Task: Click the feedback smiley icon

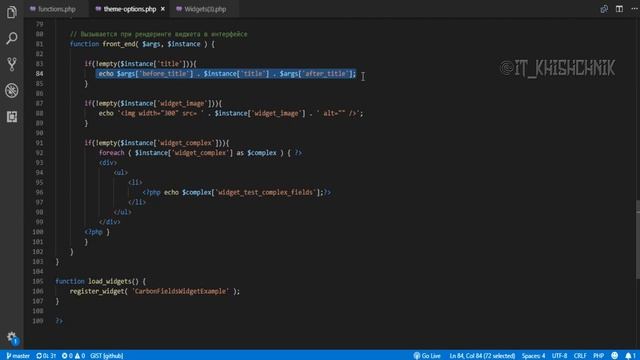Action: (614, 356)
